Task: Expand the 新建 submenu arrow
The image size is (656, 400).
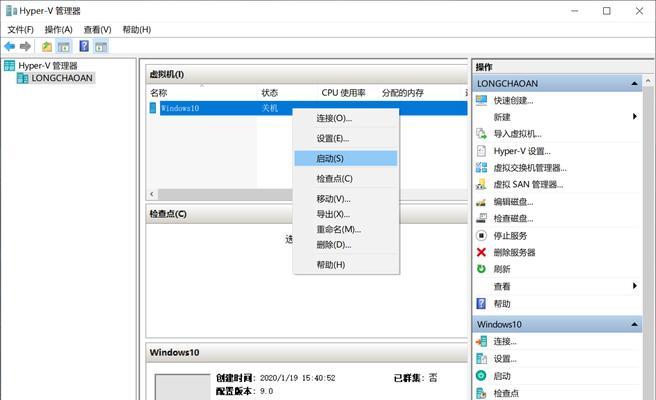Action: pos(635,117)
